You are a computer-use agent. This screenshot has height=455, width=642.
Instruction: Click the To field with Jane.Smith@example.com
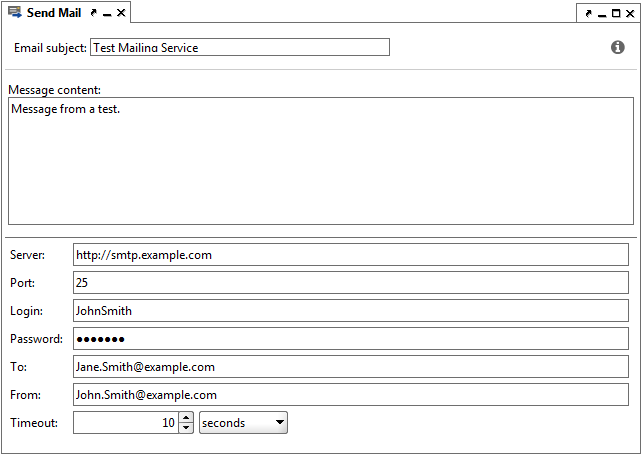click(351, 367)
